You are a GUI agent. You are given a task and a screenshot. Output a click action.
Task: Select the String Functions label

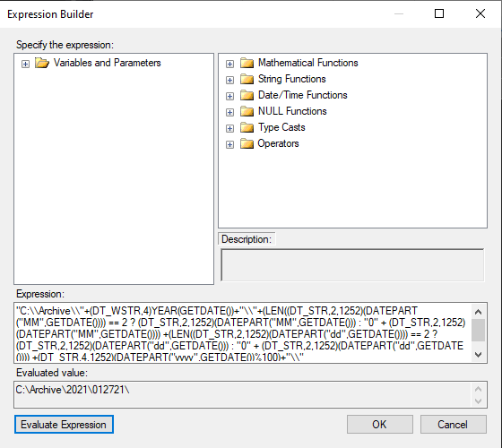292,79
